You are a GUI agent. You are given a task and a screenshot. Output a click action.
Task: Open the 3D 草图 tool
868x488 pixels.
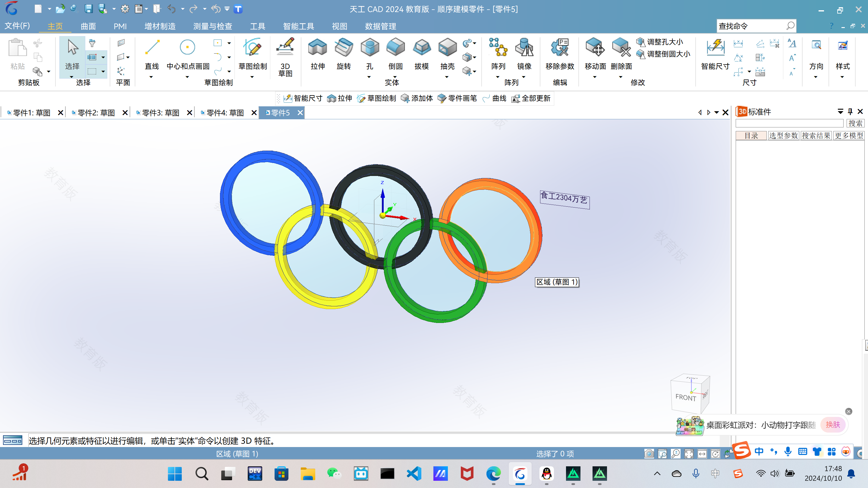click(285, 57)
